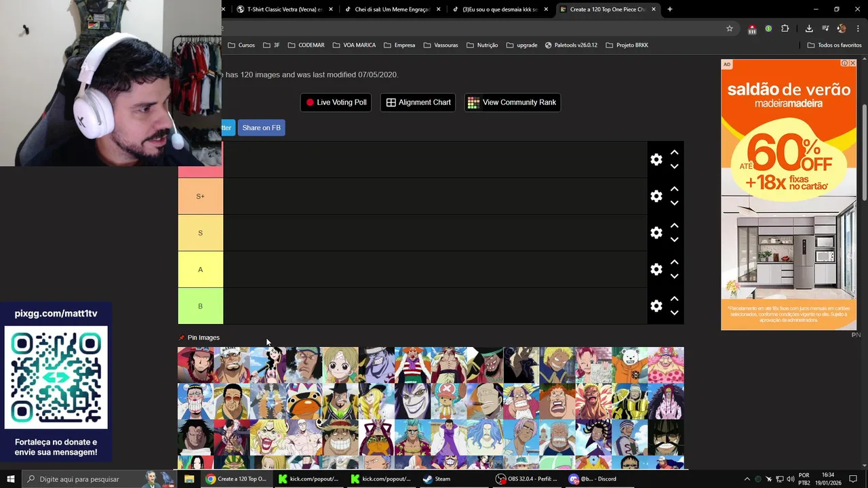Screen dimensions: 868x488
Task: Pick the clown with red nose thumbnail
Action: coord(412,365)
